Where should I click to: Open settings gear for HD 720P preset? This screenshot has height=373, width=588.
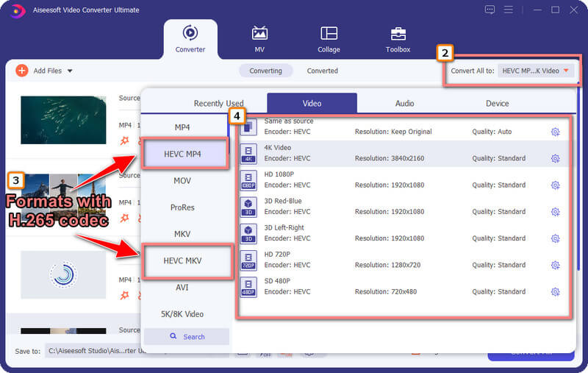[x=556, y=265]
